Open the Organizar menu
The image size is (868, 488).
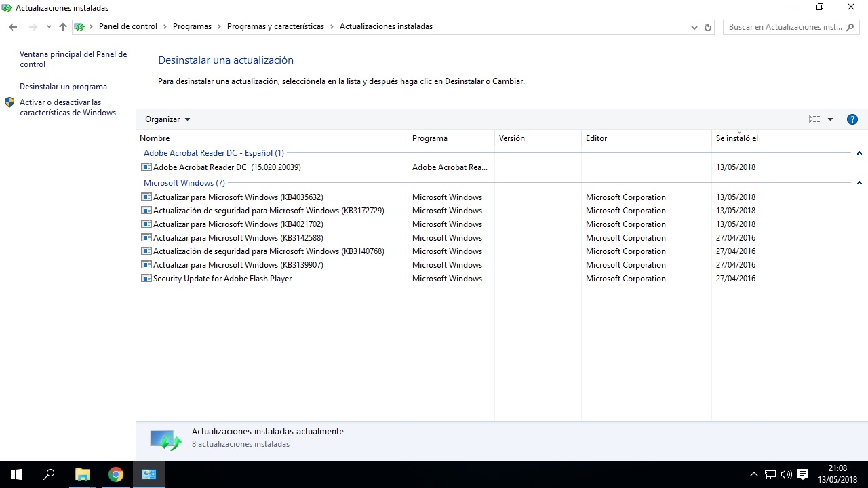tap(167, 119)
